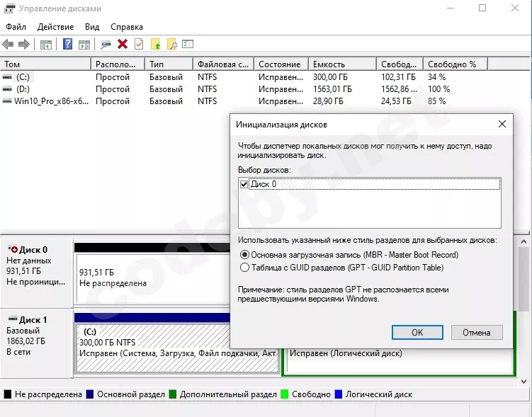
Task: Click the Отмена button
Action: point(477,332)
